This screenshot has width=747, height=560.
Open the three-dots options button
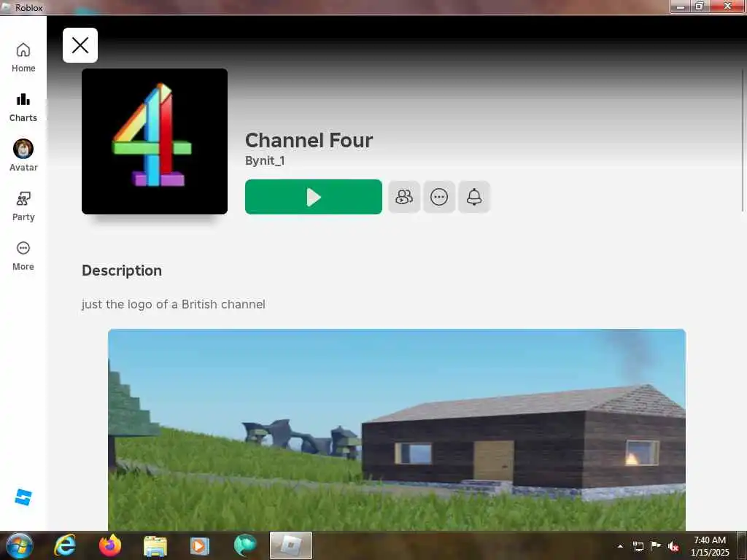[x=438, y=197]
